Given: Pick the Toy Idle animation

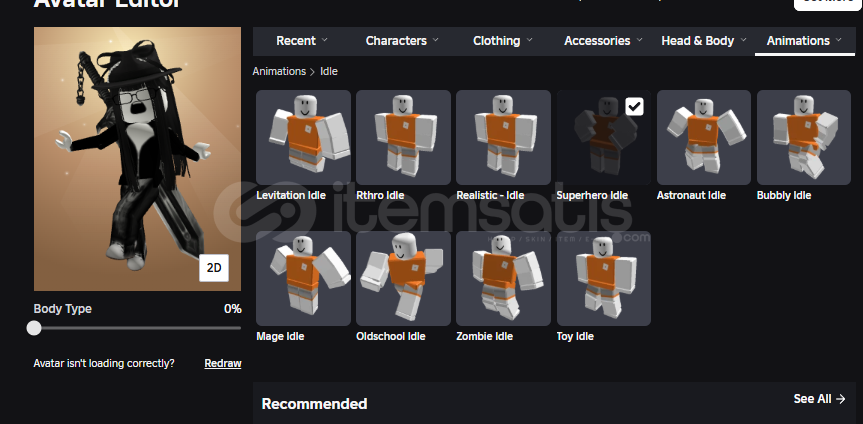Looking at the screenshot, I should [x=604, y=278].
